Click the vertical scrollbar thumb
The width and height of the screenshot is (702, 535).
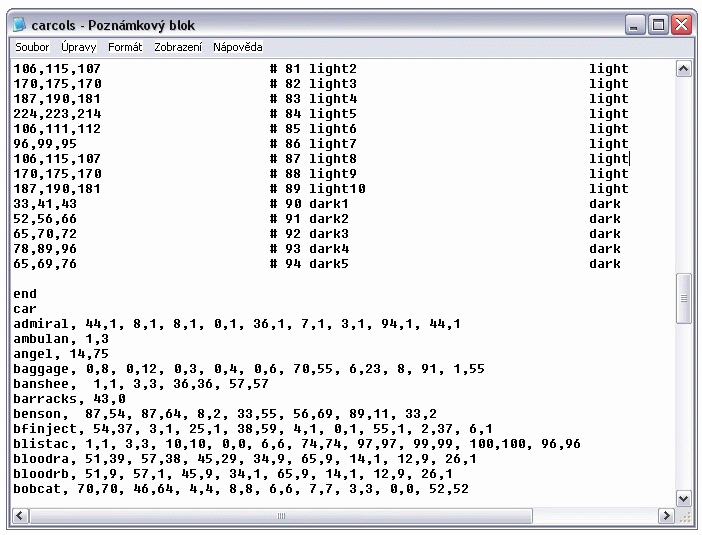[684, 298]
